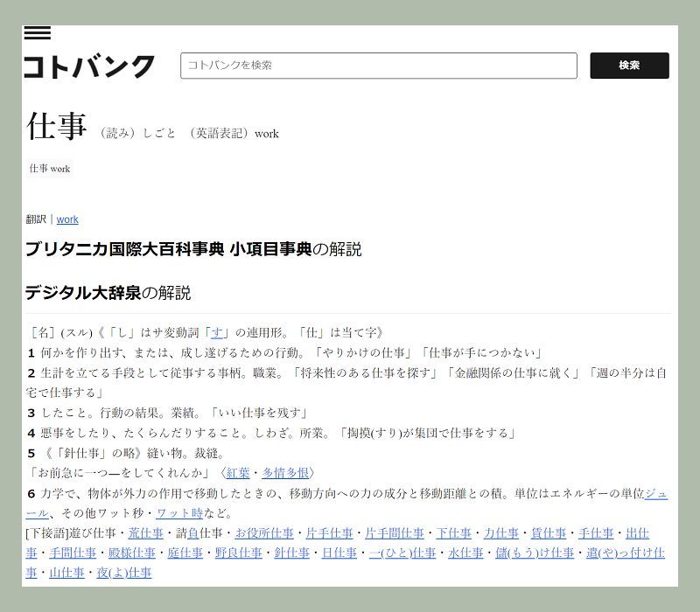Click ブリタニカ国際大百科事典 小項目事典 heading
The height and width of the screenshot is (612, 700).
coord(192,249)
